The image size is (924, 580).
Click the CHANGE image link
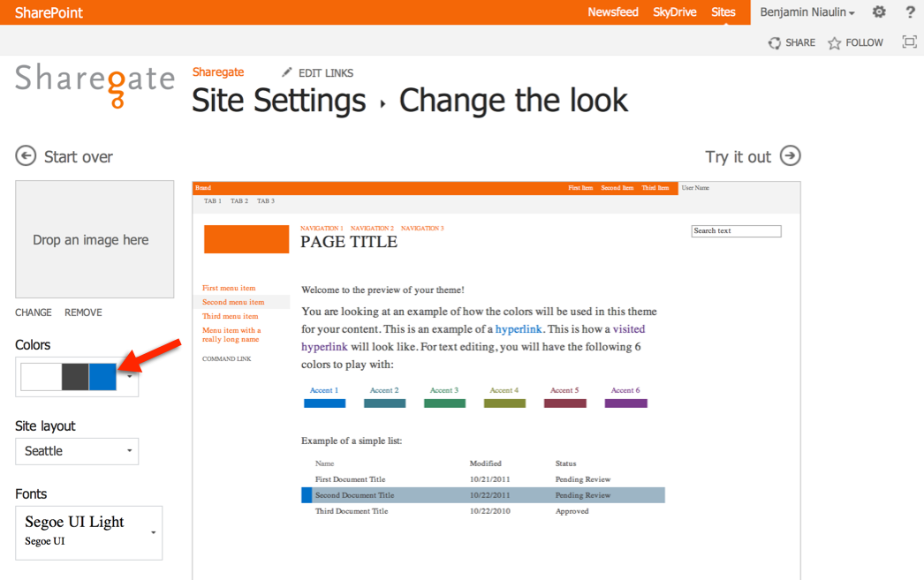[33, 313]
